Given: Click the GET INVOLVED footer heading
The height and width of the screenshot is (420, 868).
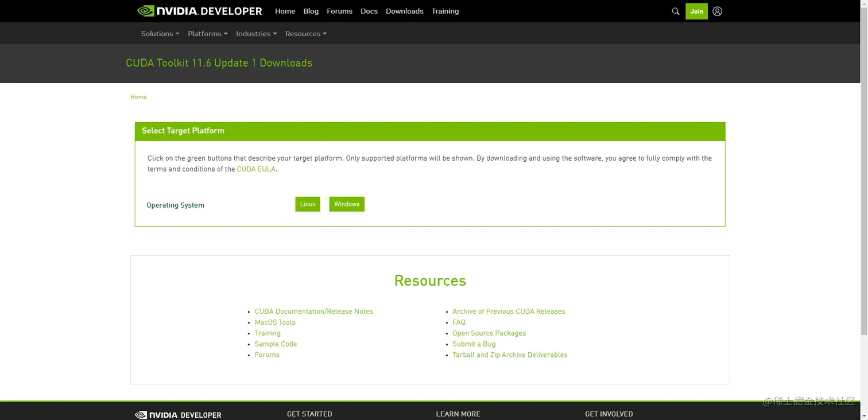Looking at the screenshot, I should coord(609,414).
